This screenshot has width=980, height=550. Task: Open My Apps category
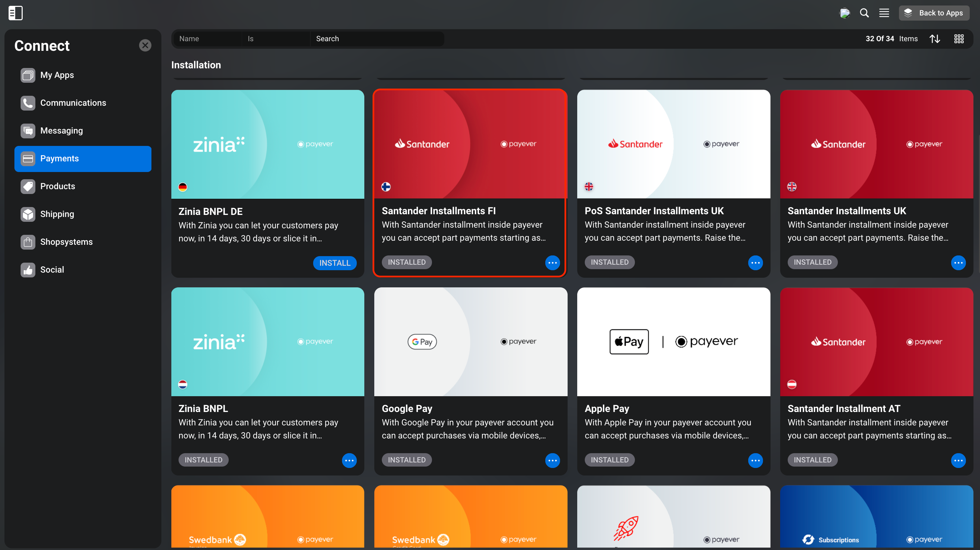(83, 75)
